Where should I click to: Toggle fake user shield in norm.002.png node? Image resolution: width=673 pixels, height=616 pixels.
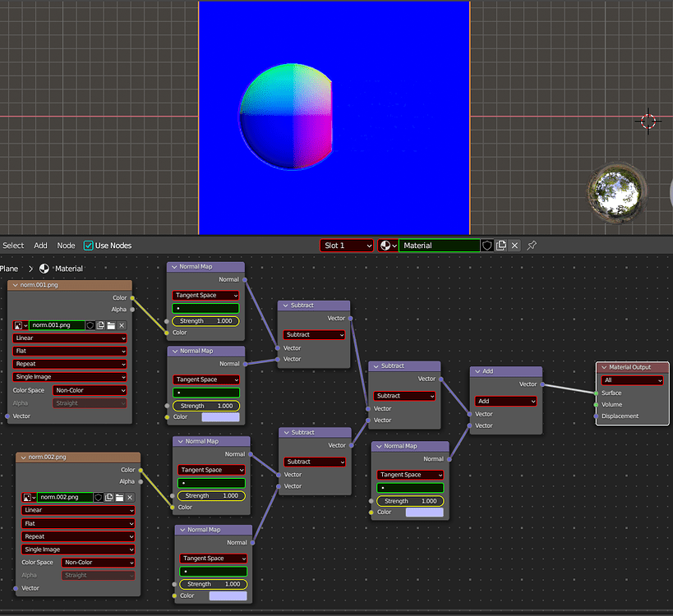(99, 498)
